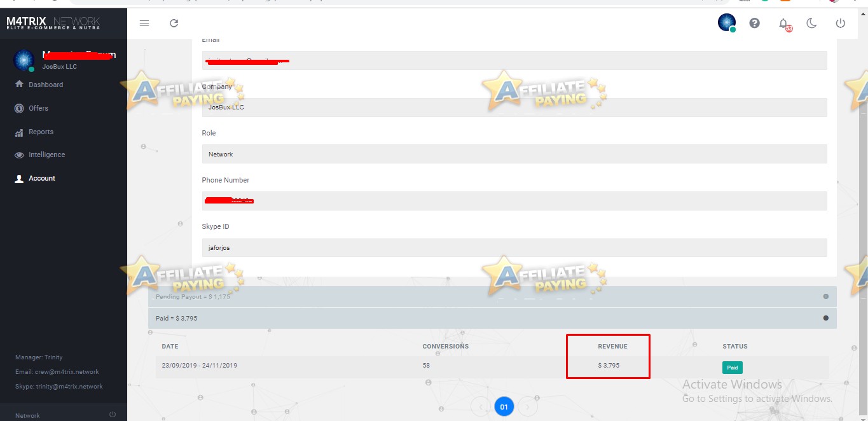The image size is (868, 421).
Task: Select Account in the sidebar menu
Action: [42, 178]
